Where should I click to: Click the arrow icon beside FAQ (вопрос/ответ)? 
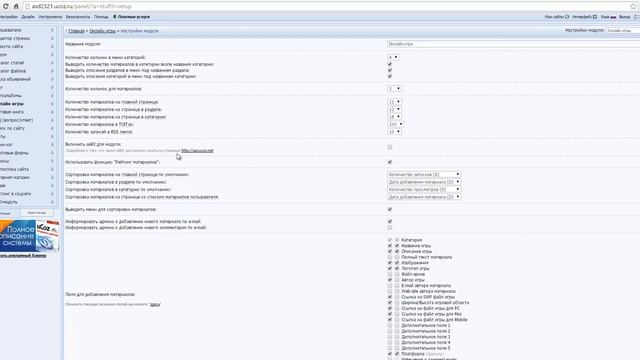click(52, 120)
